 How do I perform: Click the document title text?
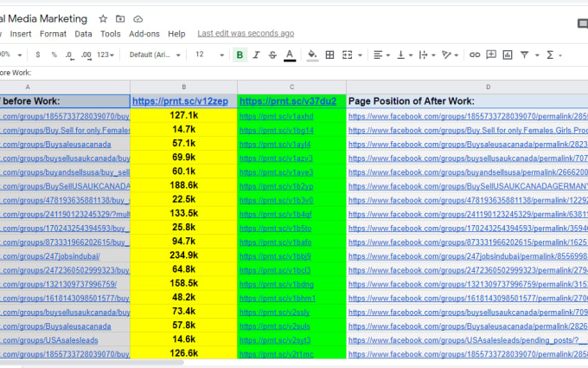tap(43, 19)
